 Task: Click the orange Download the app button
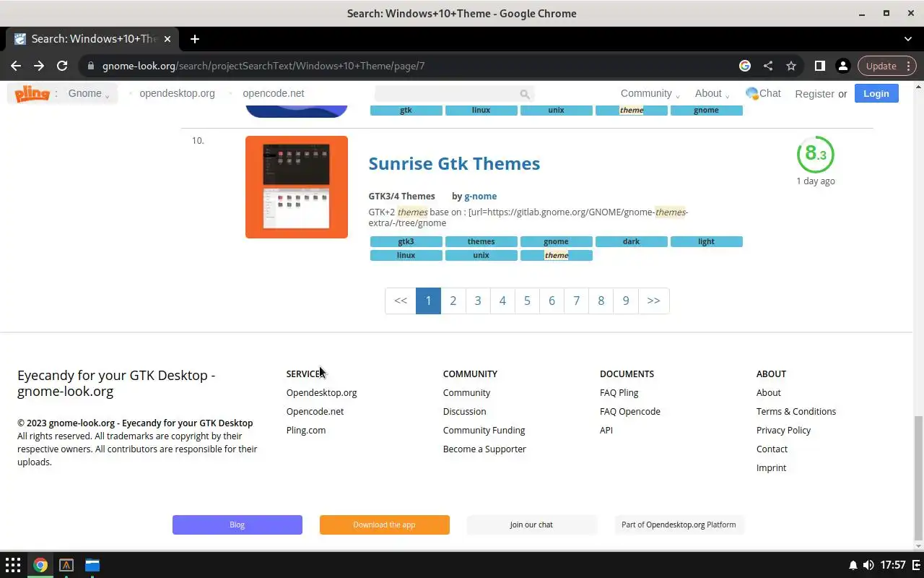pyautogui.click(x=385, y=525)
